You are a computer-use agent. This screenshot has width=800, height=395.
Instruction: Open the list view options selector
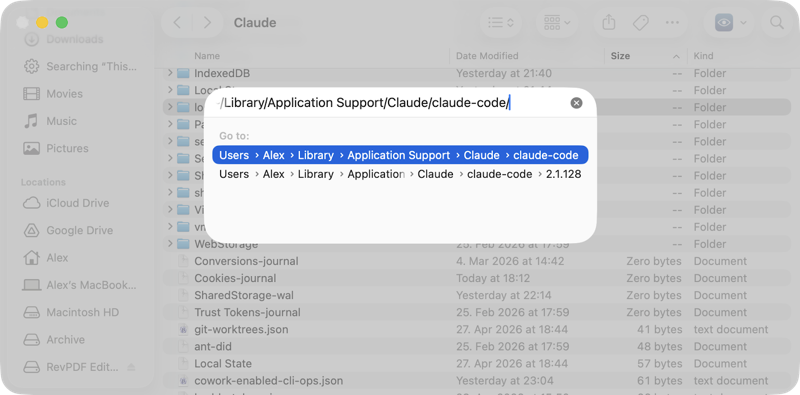(x=501, y=22)
